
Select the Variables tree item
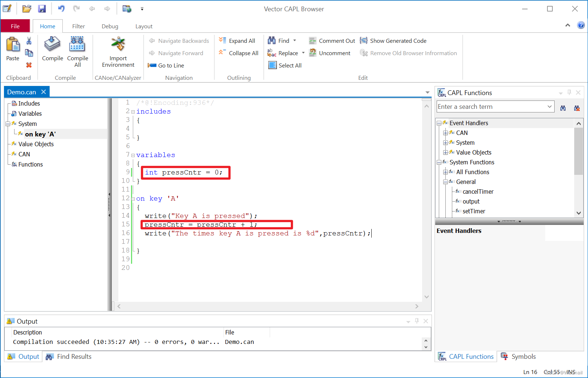pyautogui.click(x=30, y=114)
